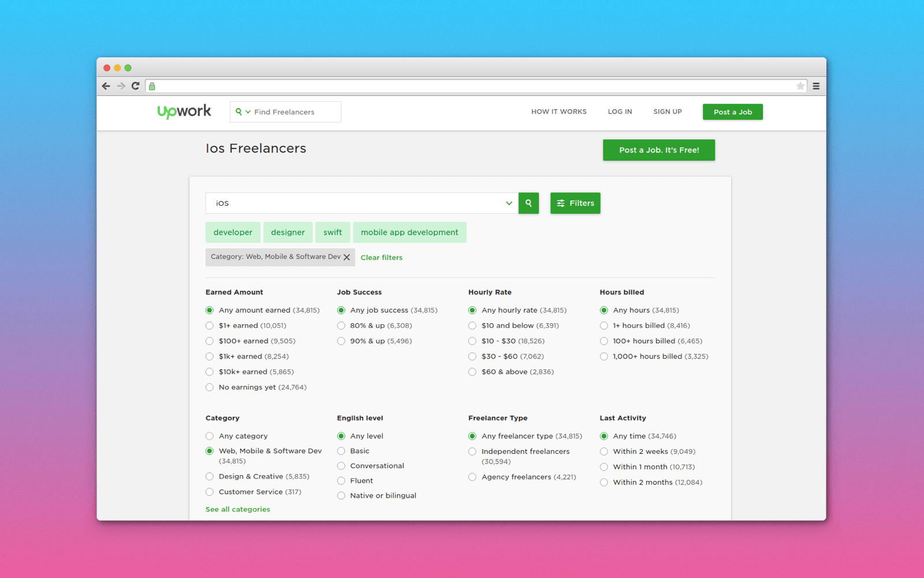Select Fluent English level
Screen dimensions: 924x578
341,481
